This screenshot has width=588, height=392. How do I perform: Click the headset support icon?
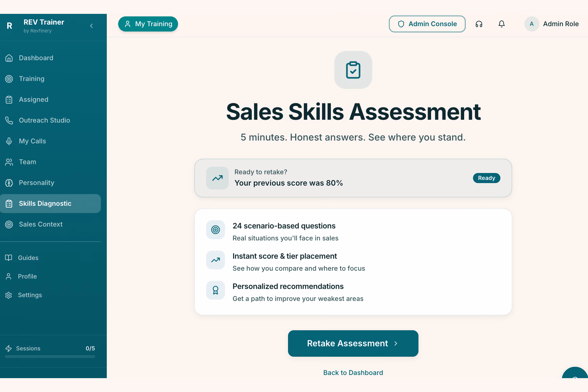coord(479,24)
